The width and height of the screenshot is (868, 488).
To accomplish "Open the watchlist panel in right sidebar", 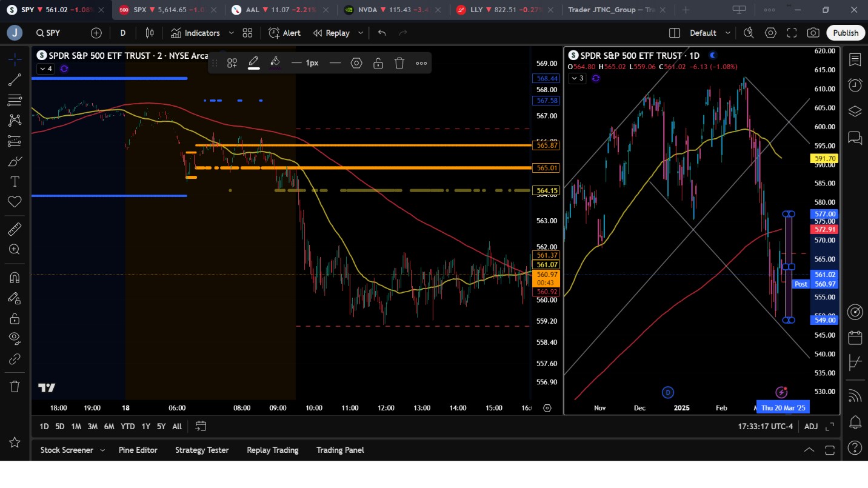I will click(x=855, y=59).
